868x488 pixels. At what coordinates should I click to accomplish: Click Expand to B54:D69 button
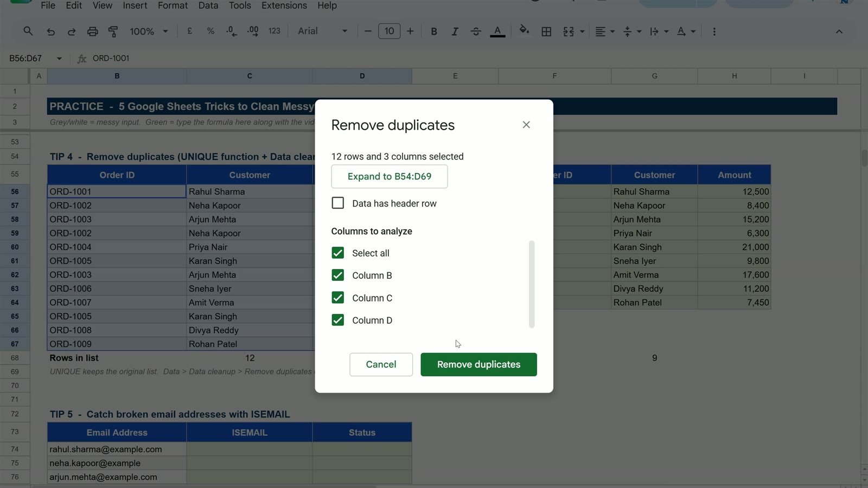390,176
